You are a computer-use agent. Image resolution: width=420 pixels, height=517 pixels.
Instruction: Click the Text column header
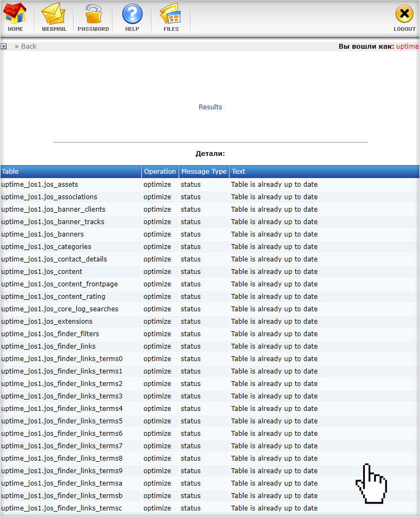pos(324,172)
